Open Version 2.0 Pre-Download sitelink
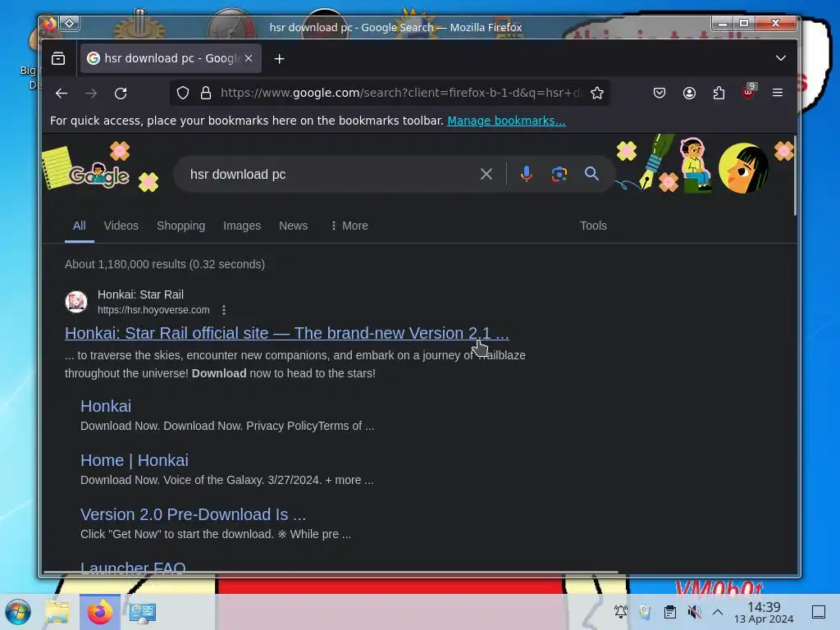 click(x=193, y=514)
